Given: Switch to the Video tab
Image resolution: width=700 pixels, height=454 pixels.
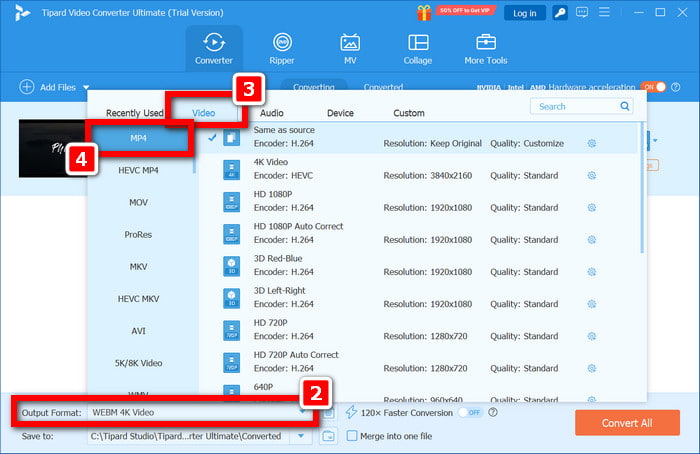Looking at the screenshot, I should click(x=204, y=113).
